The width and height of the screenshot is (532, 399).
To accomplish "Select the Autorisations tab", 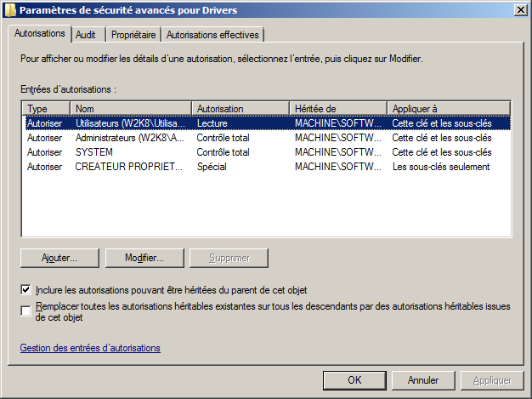I will (x=40, y=34).
